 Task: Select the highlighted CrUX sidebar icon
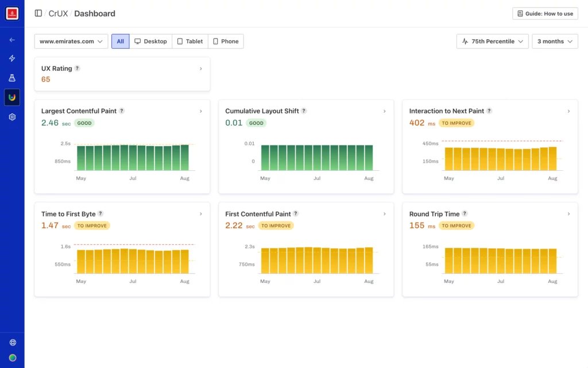[x=12, y=97]
